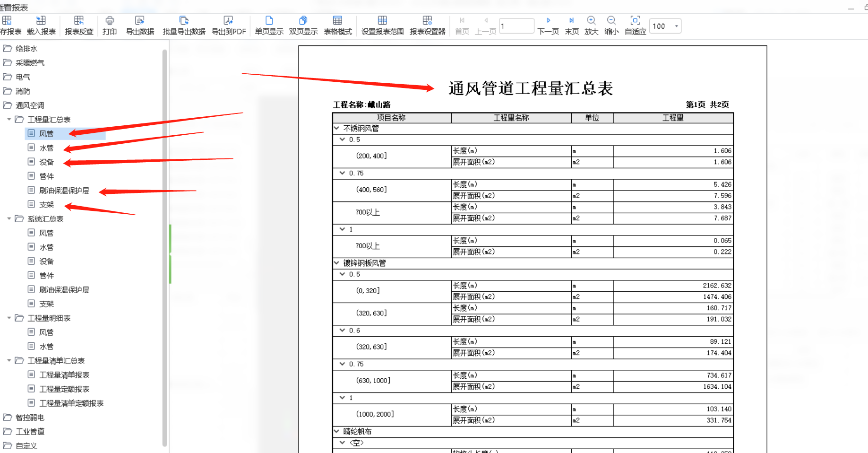The image size is (868, 453).
Task: Open the 工业管道 folder
Action: coord(24,432)
